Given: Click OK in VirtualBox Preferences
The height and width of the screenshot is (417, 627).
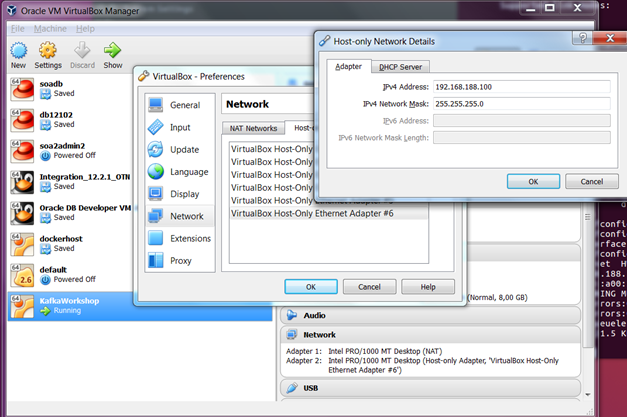Looking at the screenshot, I should point(311,287).
